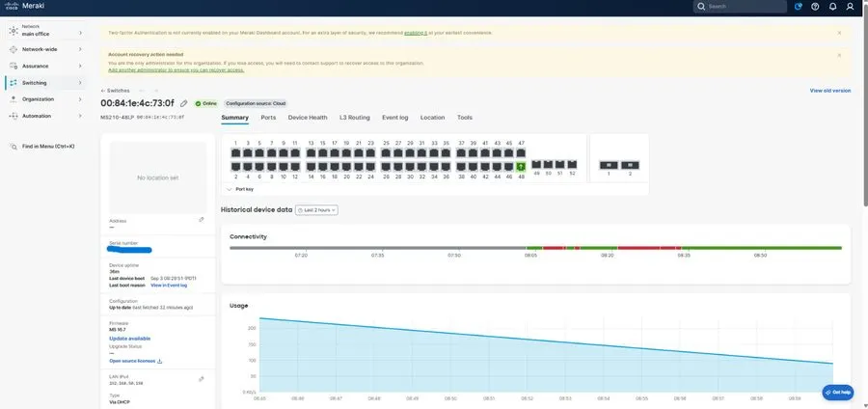Click the Network-wide sidebar icon
The height and width of the screenshot is (409, 868).
coord(14,49)
